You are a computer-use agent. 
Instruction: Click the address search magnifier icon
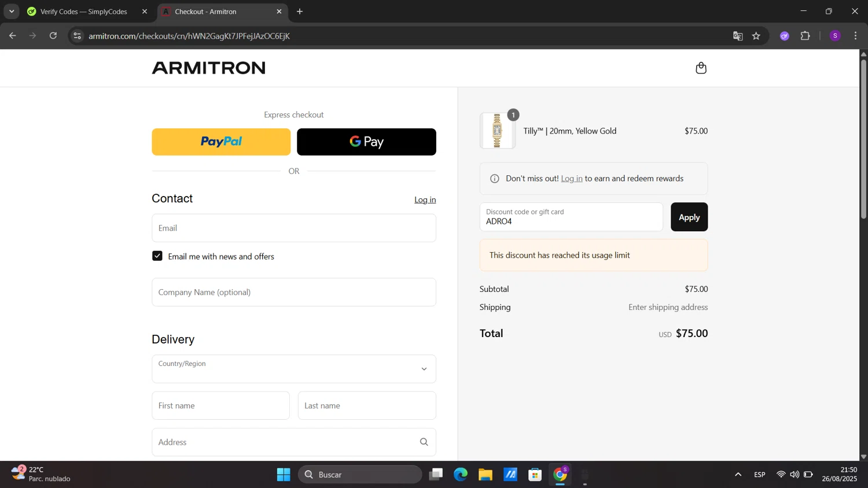424,442
